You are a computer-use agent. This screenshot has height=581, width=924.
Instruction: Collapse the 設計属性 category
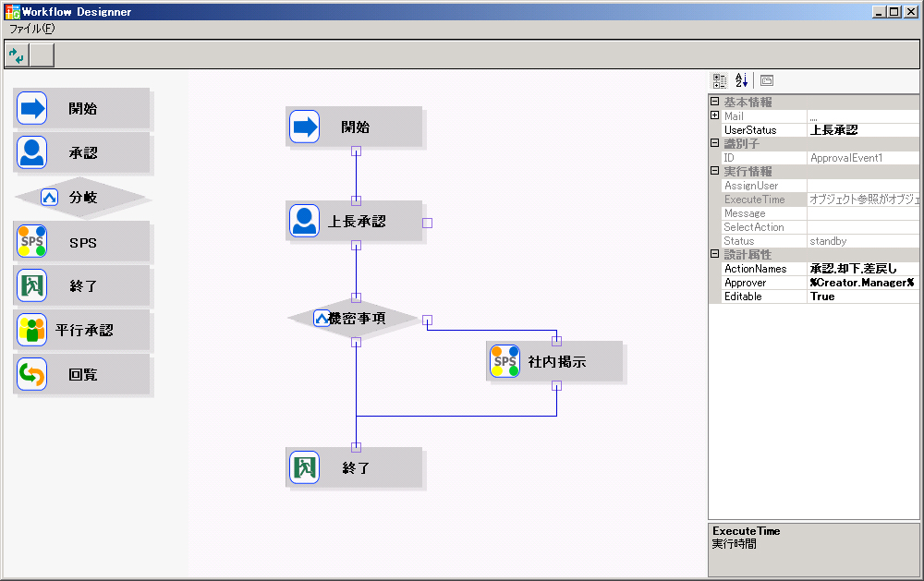714,254
